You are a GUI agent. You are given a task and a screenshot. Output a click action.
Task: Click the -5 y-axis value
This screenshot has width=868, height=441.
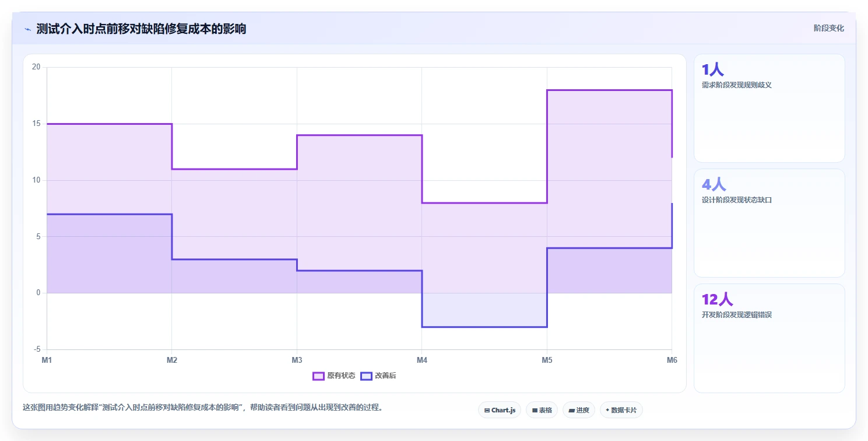pyautogui.click(x=37, y=349)
